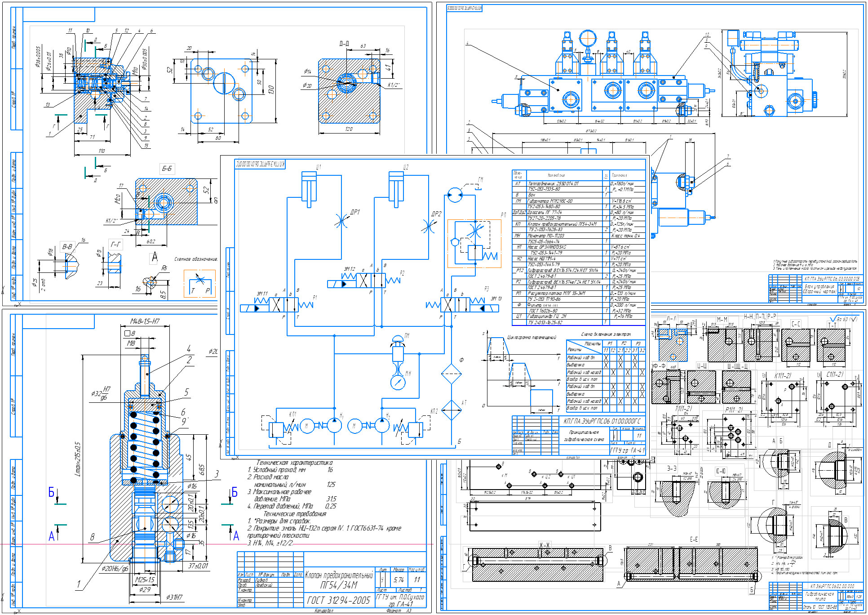Click the 'Техническая характеристика' heading
The height and width of the screenshot is (615, 868).
point(294,463)
